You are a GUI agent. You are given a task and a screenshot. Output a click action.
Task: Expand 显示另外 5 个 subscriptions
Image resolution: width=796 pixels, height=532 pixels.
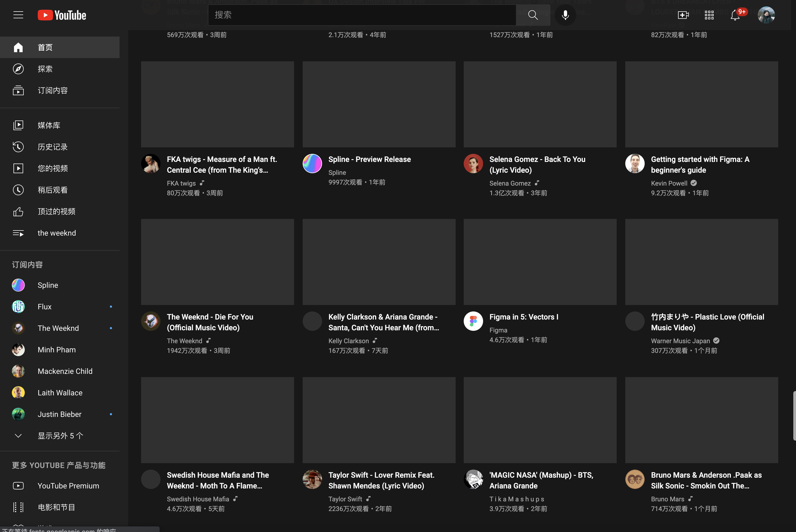click(x=60, y=436)
